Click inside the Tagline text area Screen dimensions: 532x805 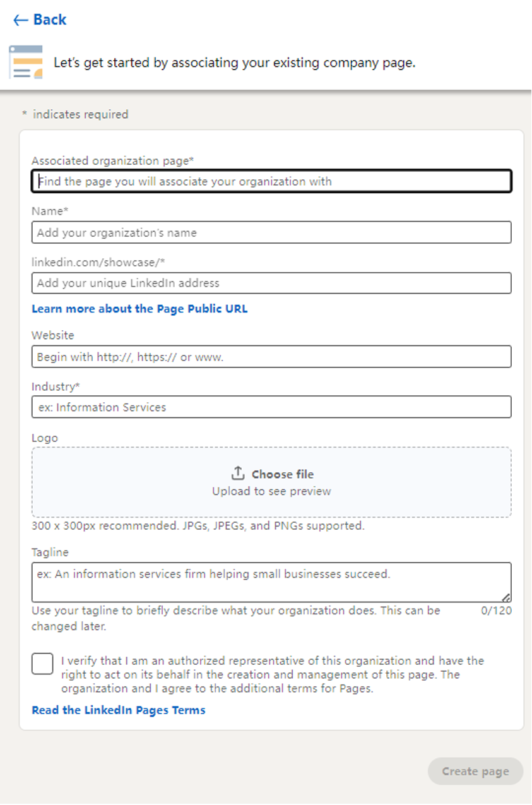pyautogui.click(x=271, y=583)
